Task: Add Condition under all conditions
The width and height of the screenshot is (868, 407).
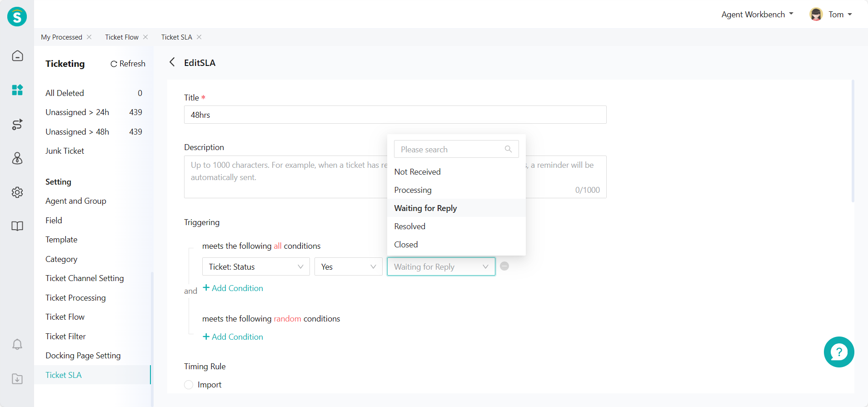Action: (x=233, y=288)
